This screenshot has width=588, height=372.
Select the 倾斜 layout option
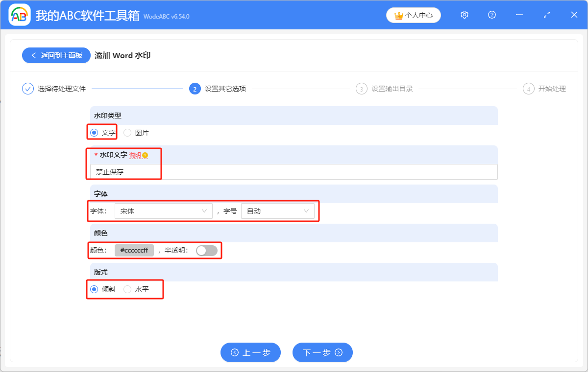(94, 289)
